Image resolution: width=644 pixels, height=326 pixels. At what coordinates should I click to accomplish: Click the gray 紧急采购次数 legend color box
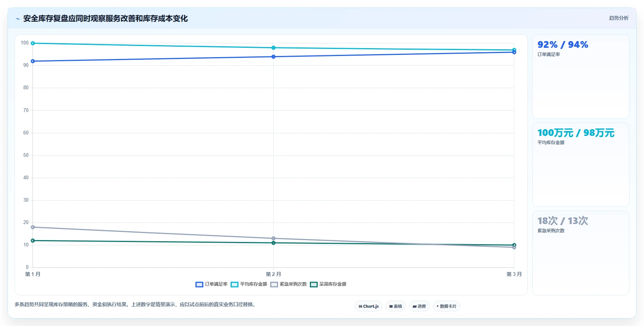274,285
